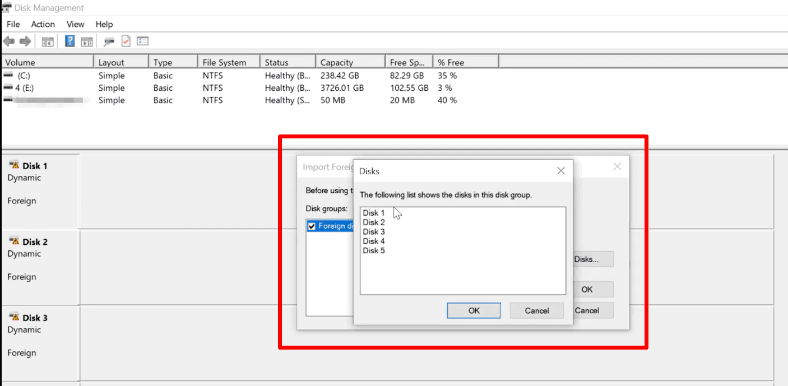
Task: Open the blue Help question-mark icon
Action: pos(70,41)
